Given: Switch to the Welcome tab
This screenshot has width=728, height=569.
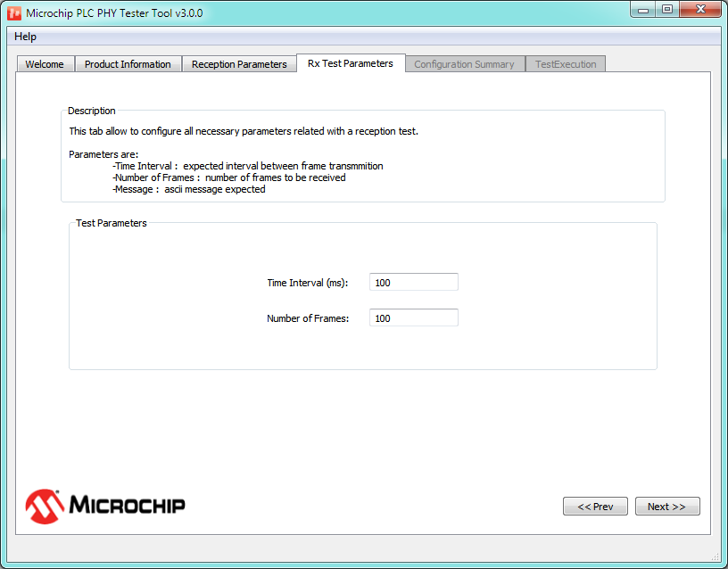Looking at the screenshot, I should [x=45, y=64].
